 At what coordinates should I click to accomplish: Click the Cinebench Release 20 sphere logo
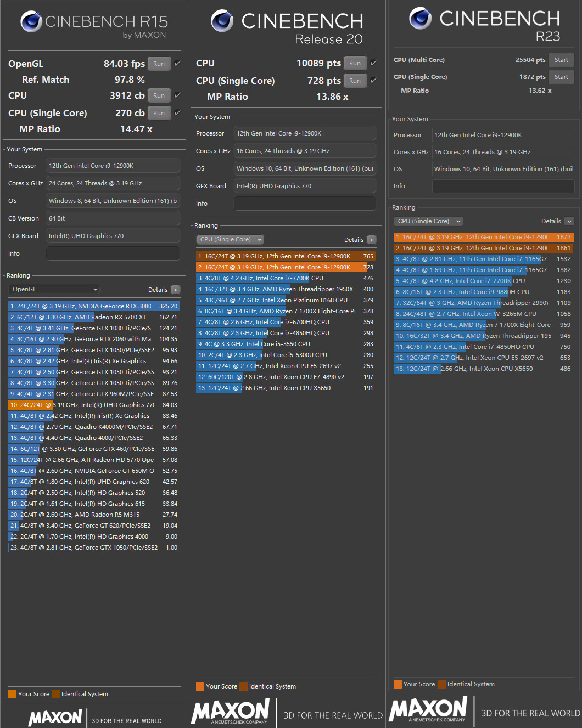coord(222,21)
